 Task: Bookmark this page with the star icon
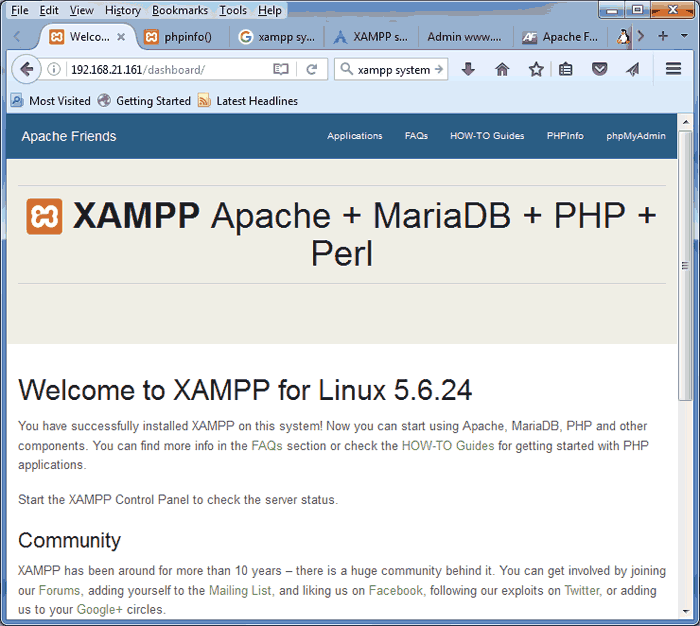536,69
